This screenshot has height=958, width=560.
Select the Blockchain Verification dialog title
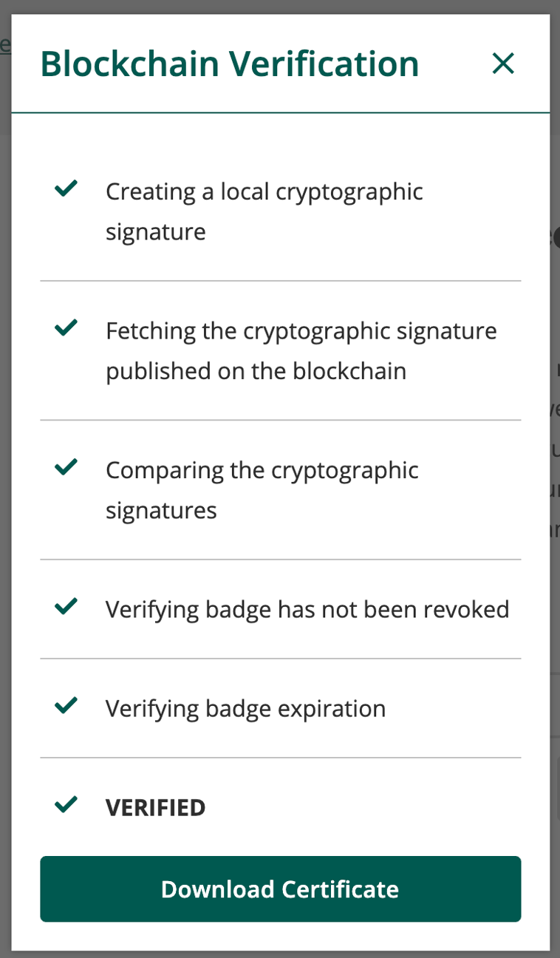pyautogui.click(x=230, y=64)
